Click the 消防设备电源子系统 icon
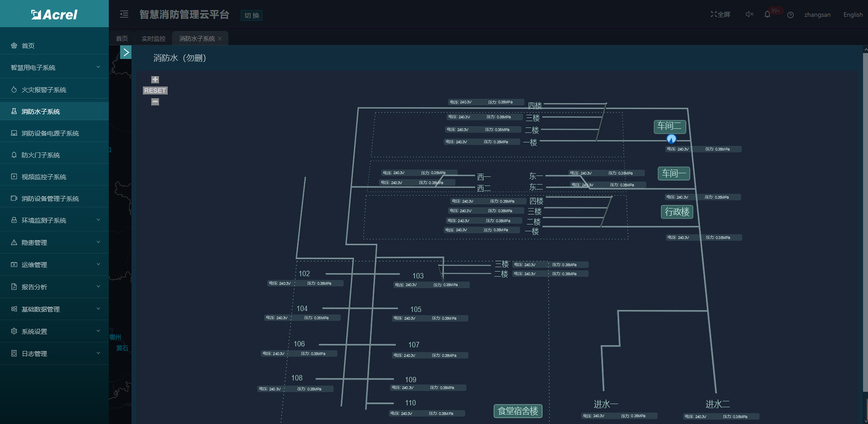This screenshot has height=424, width=868. click(x=14, y=133)
